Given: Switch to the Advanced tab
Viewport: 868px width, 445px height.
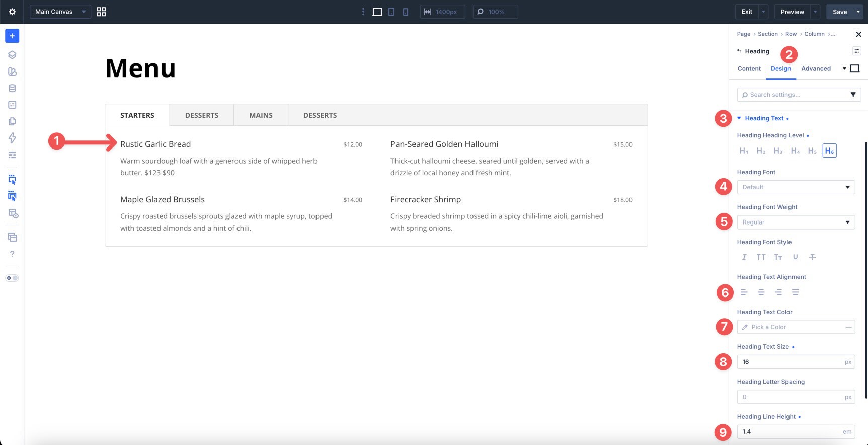Looking at the screenshot, I should pos(816,69).
